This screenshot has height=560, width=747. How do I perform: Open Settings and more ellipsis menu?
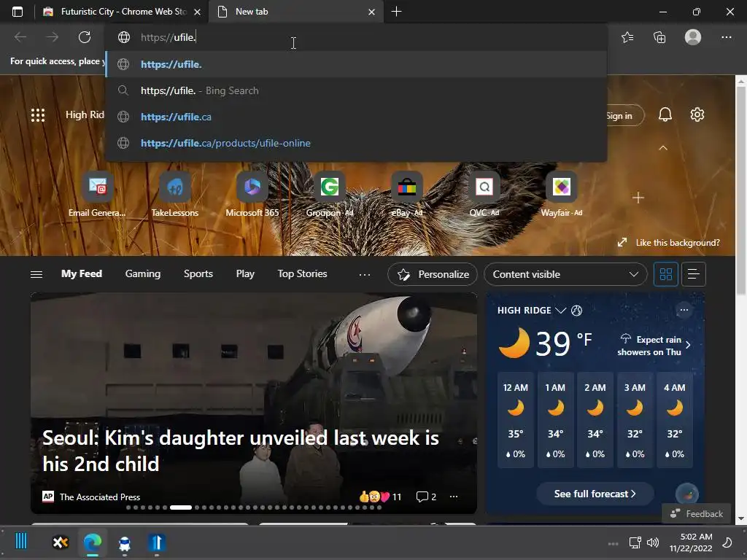(x=726, y=37)
